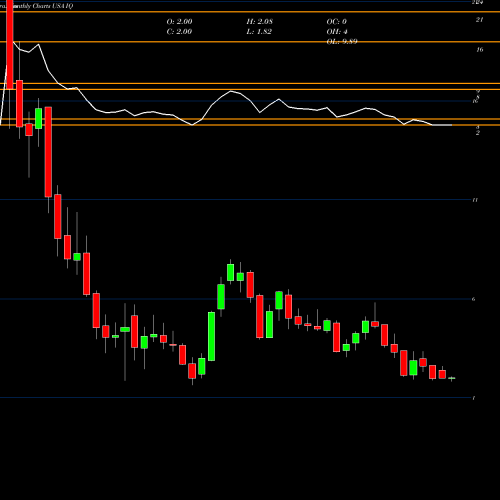Click the "O: 2.00" open price value
The width and height of the screenshot is (500, 500).
click(x=179, y=22)
